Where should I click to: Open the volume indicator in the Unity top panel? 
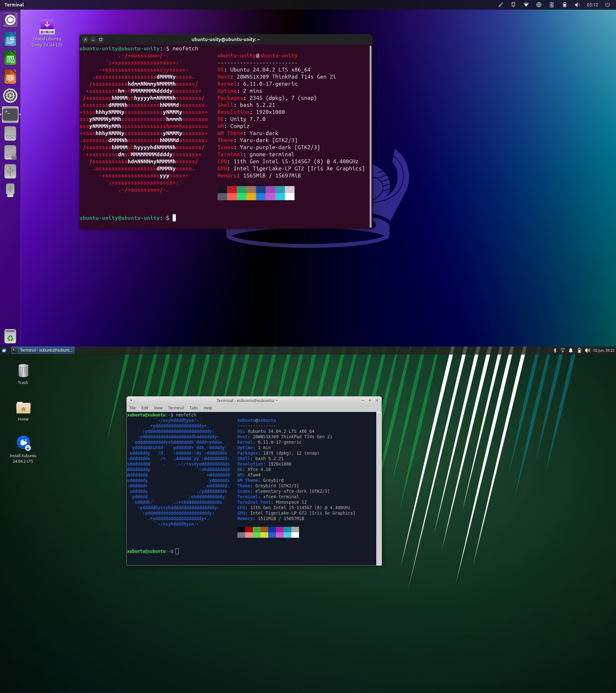(577, 5)
